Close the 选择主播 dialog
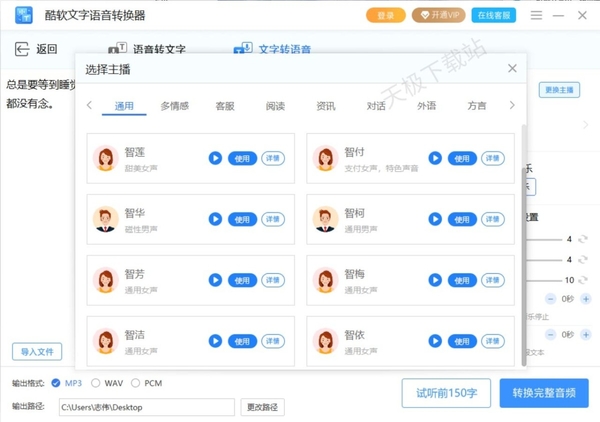600x422 pixels. click(512, 69)
